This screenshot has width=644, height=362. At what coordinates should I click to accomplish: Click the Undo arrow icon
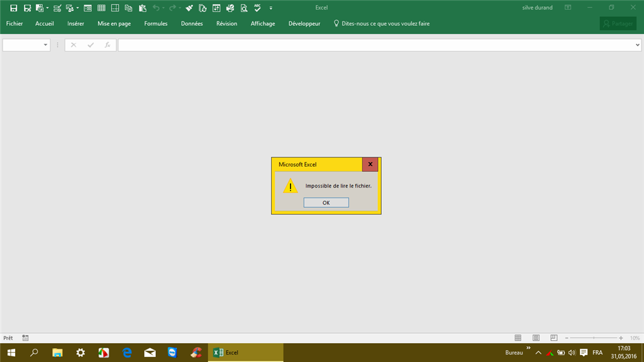coord(156,8)
